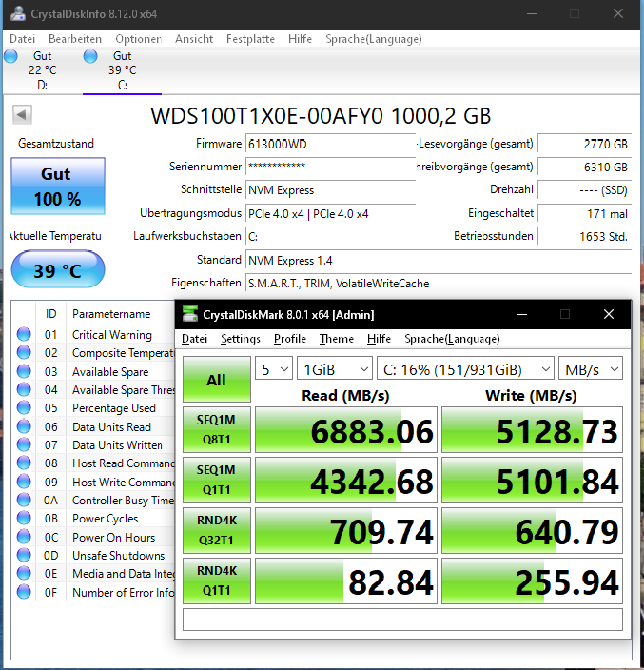Start the SEQ1M Q8T1 test
The width and height of the screenshot is (644, 670).
pyautogui.click(x=217, y=429)
